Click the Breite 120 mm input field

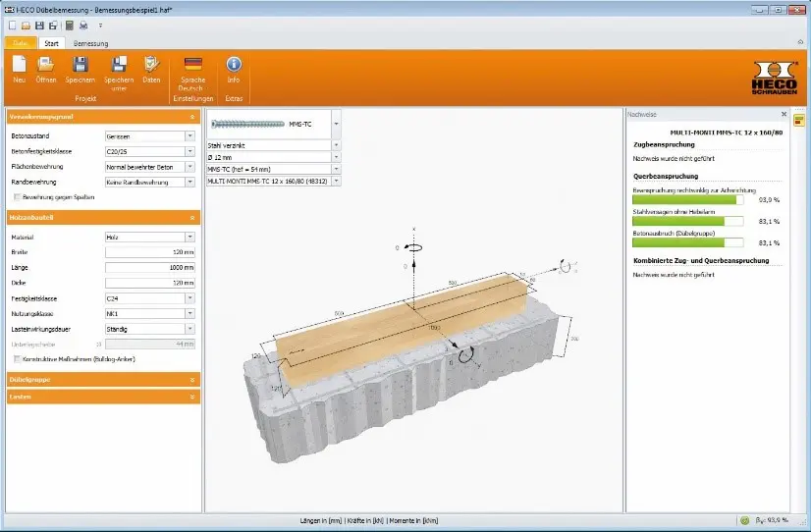(150, 252)
